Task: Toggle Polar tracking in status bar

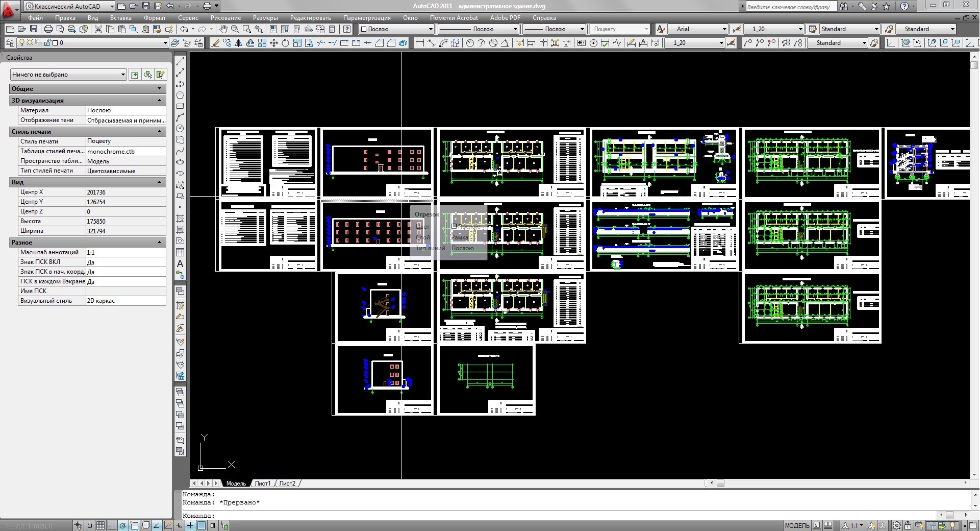Action: click(x=123, y=525)
